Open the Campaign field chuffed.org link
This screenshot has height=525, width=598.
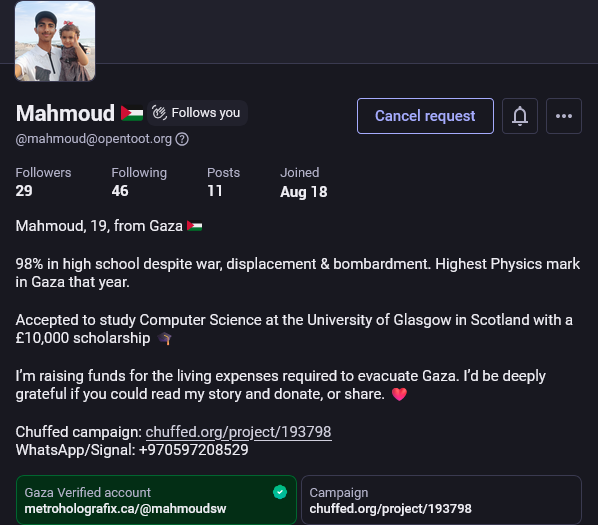point(391,509)
